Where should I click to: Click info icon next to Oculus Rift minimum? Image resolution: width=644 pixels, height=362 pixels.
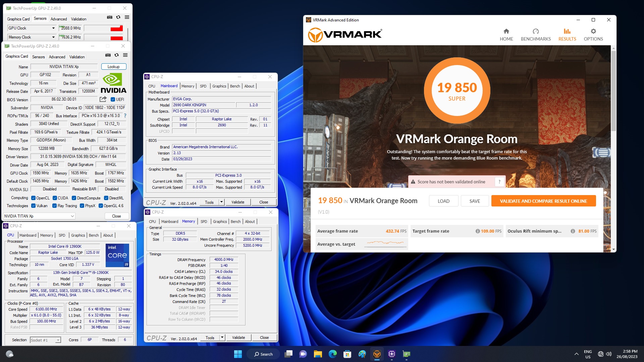point(573,231)
